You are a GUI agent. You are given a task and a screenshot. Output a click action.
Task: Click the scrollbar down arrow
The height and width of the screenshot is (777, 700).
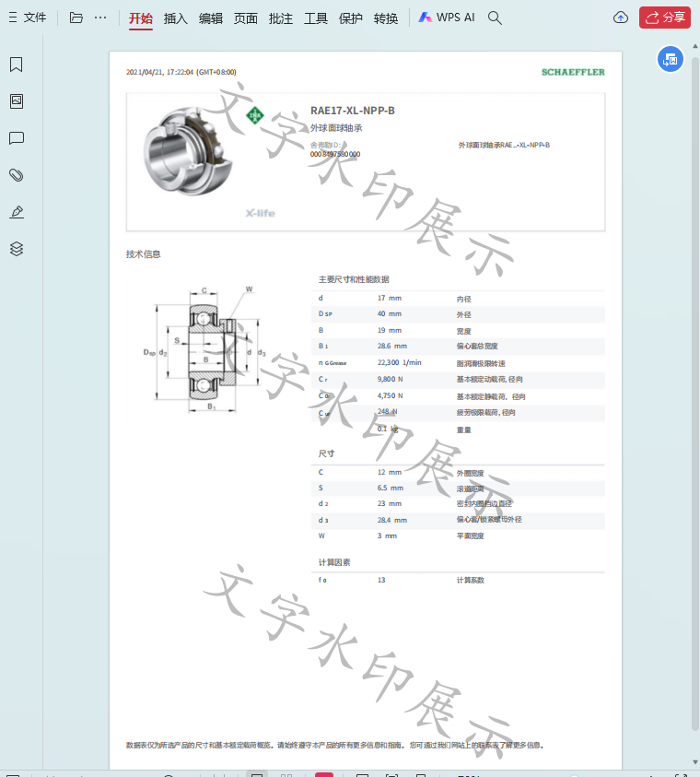[x=695, y=762]
